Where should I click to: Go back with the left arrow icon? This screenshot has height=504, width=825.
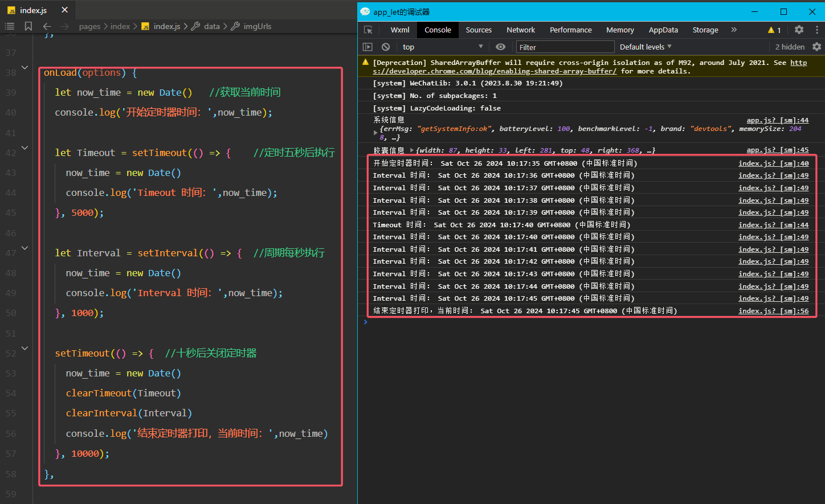click(47, 26)
